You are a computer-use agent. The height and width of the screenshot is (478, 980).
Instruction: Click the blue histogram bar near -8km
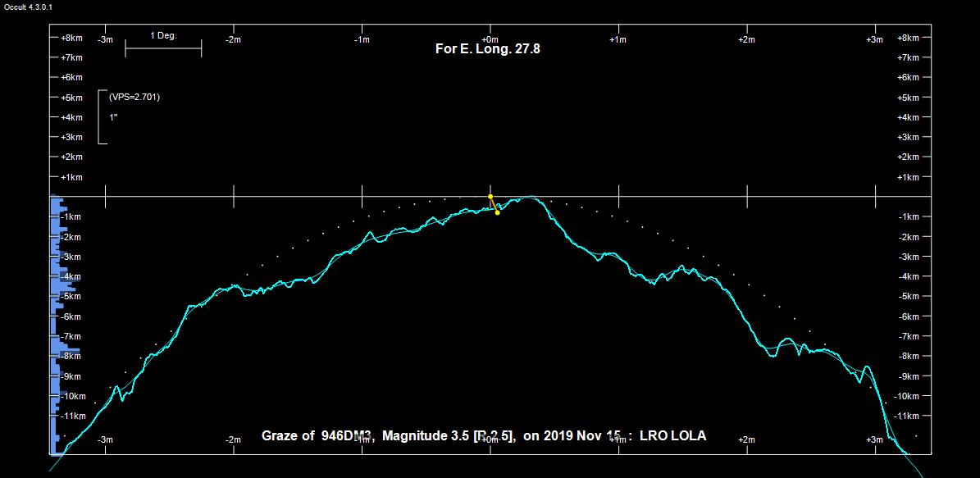pyautogui.click(x=66, y=350)
